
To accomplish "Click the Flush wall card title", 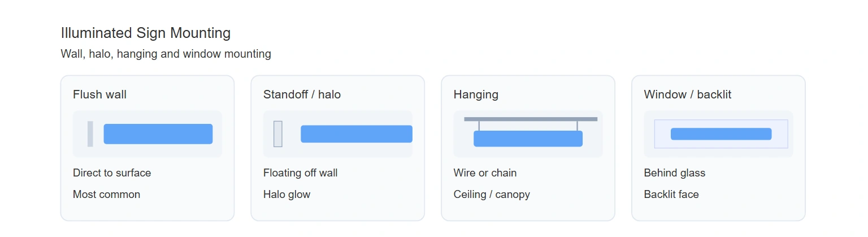I will (x=99, y=94).
